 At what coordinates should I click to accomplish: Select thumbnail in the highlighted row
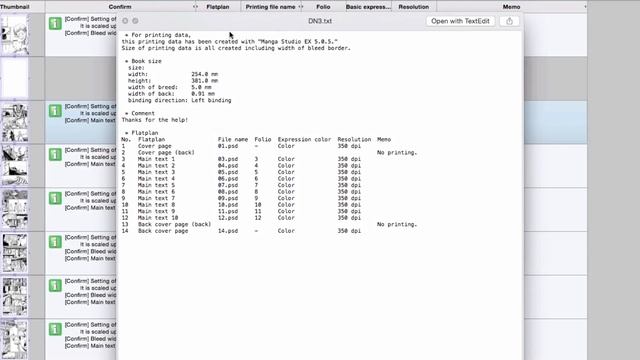pos(15,122)
